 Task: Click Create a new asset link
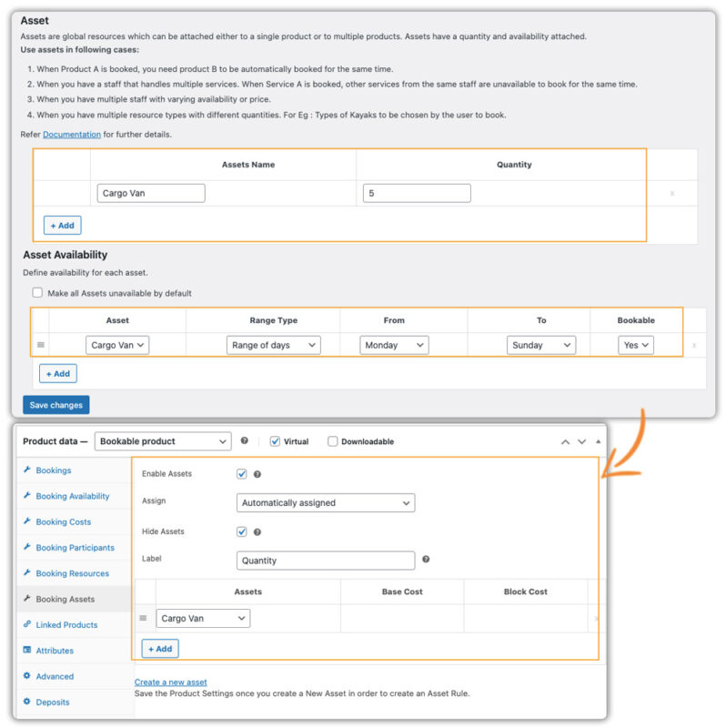pos(170,682)
